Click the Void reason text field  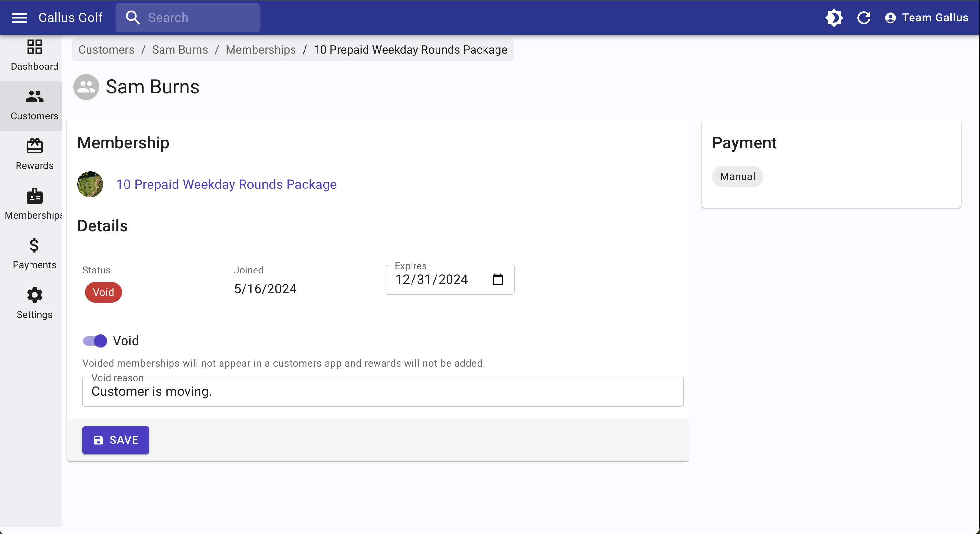(383, 392)
